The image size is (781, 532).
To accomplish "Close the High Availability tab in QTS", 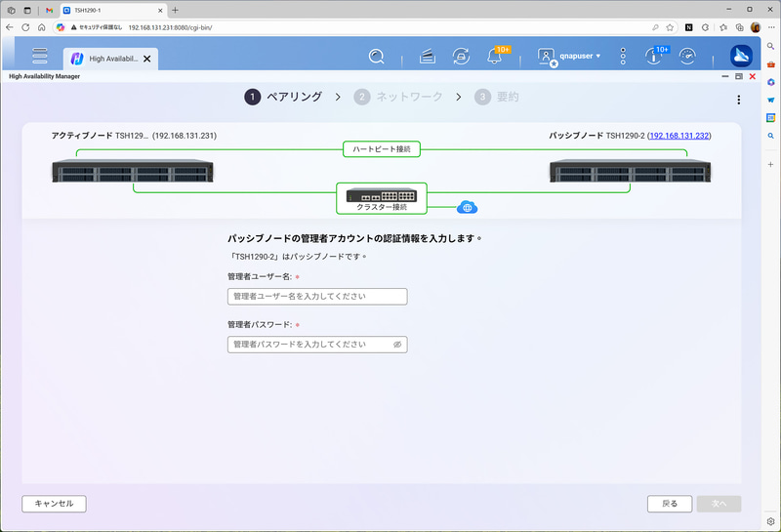I will [147, 59].
